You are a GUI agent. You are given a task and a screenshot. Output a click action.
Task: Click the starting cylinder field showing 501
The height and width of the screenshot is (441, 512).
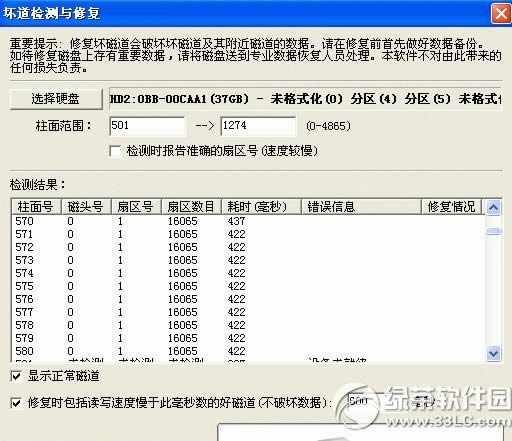(147, 126)
